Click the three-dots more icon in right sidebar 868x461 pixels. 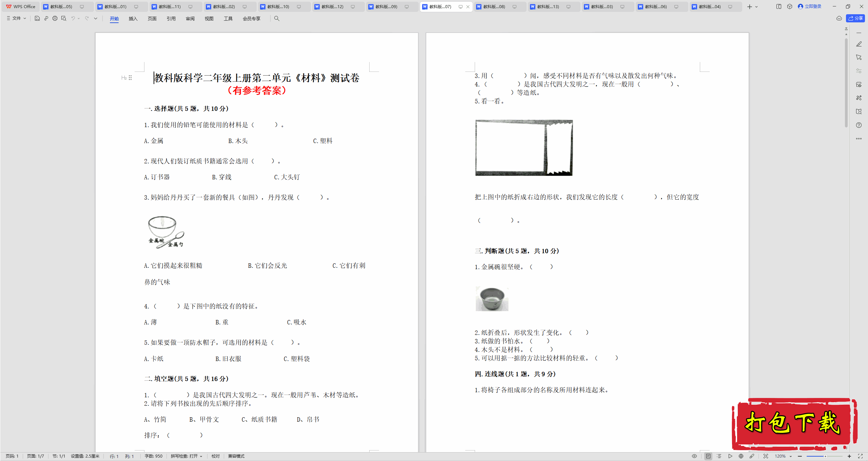coord(859,139)
